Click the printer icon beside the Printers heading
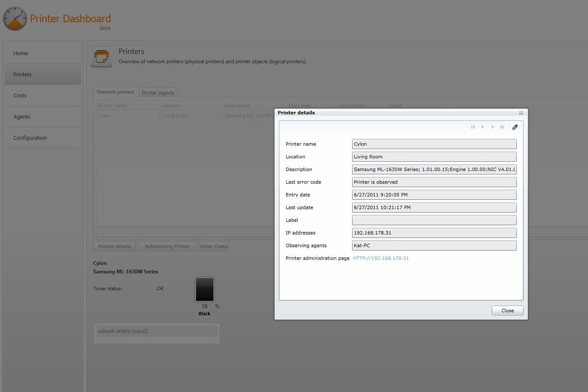Viewport: 588px width, 392px height. 101,55
